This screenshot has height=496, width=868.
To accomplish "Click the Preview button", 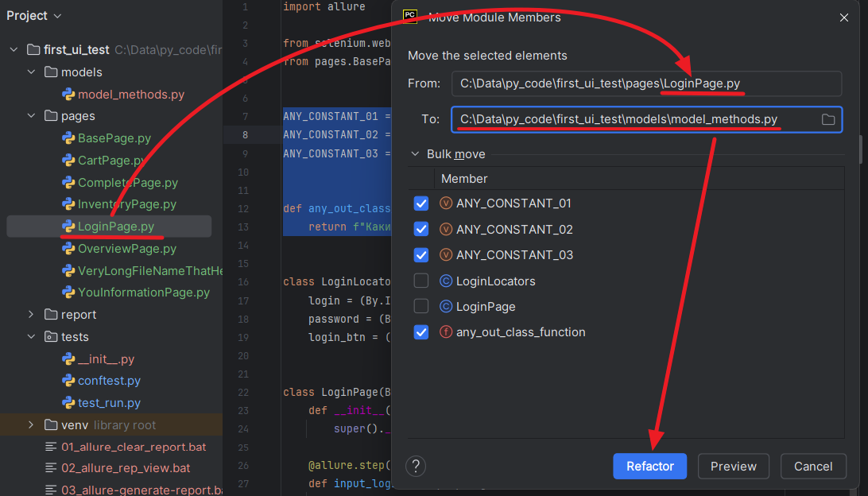I will [733, 467].
